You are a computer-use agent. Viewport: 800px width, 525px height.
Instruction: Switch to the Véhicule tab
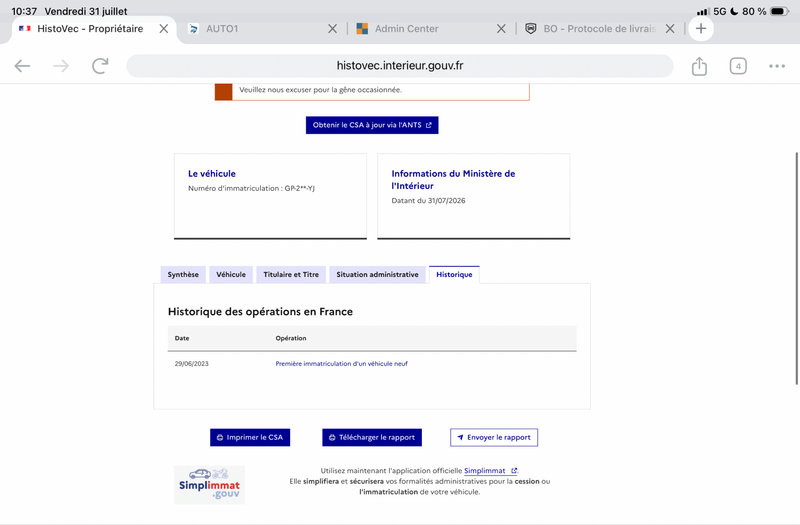[x=231, y=274]
